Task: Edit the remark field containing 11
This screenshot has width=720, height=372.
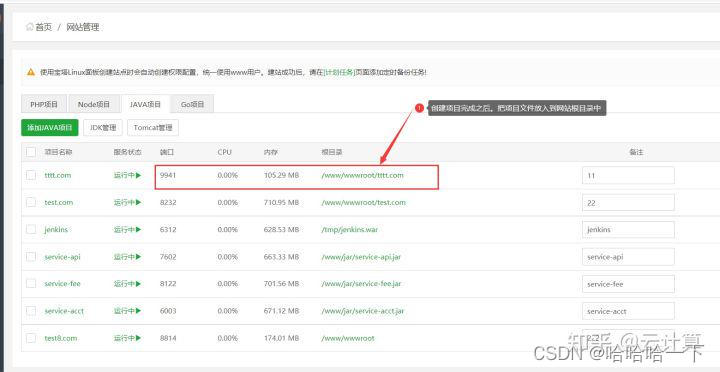Action: click(x=628, y=175)
